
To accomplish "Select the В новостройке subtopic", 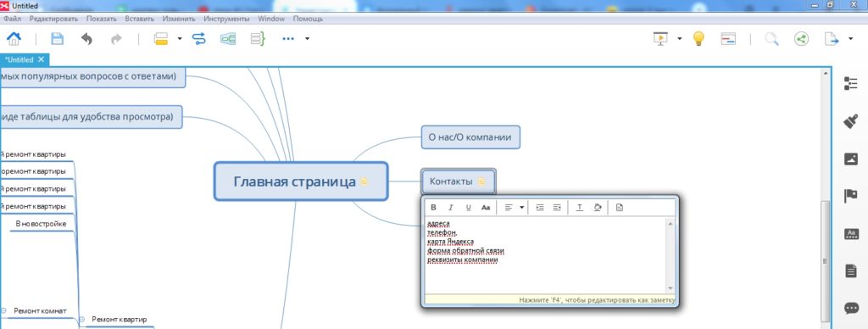I will click(41, 224).
